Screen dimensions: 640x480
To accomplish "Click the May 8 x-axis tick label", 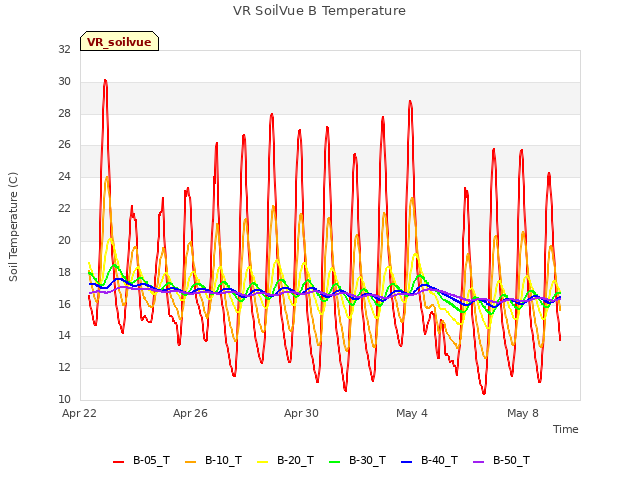I will [523, 413].
